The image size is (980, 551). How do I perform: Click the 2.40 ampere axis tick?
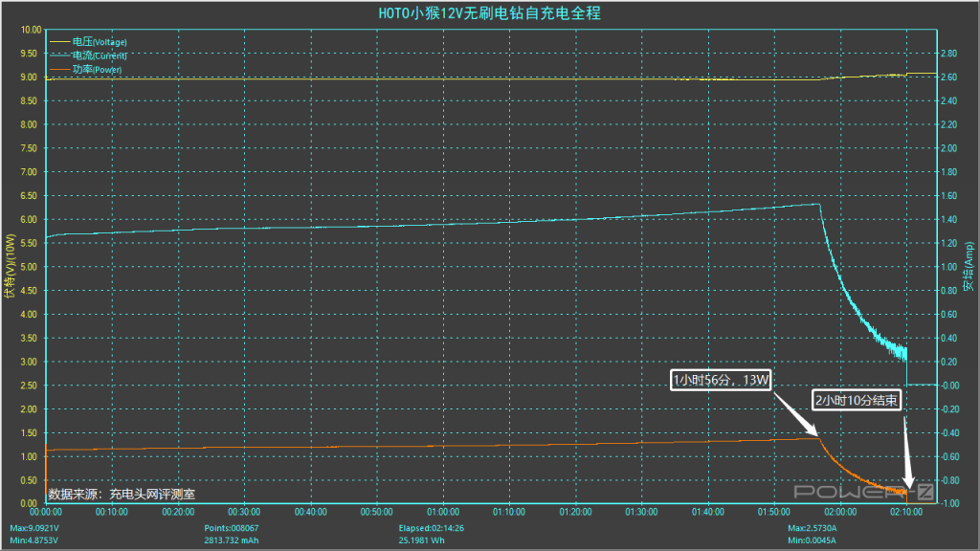coord(948,101)
